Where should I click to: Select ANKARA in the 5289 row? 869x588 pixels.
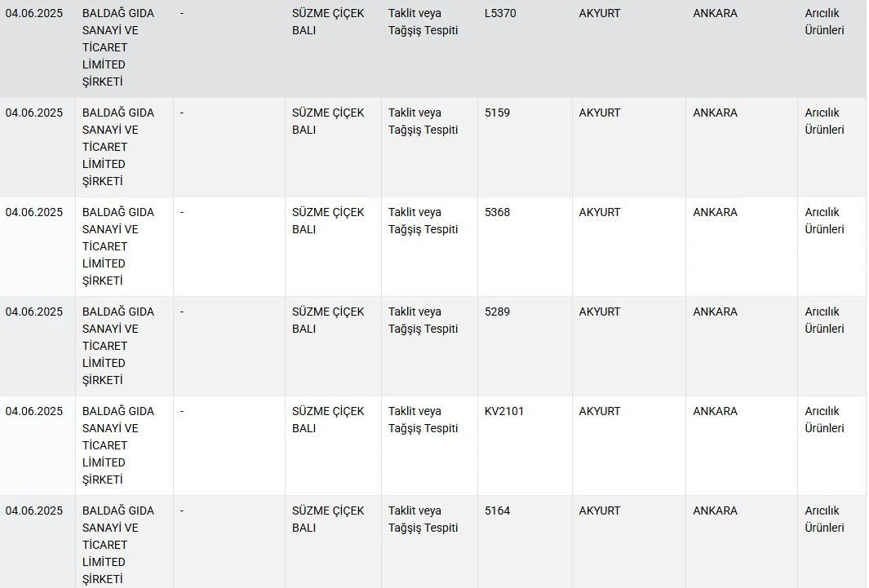[x=715, y=312]
